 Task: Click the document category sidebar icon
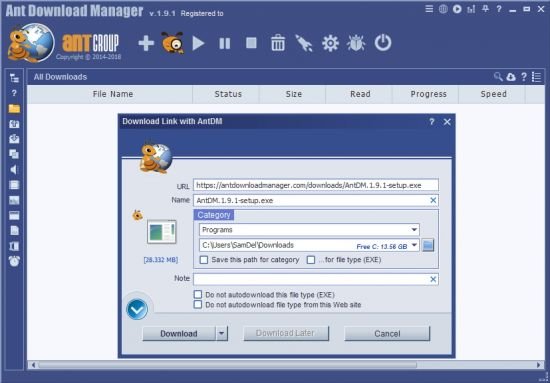(14, 231)
